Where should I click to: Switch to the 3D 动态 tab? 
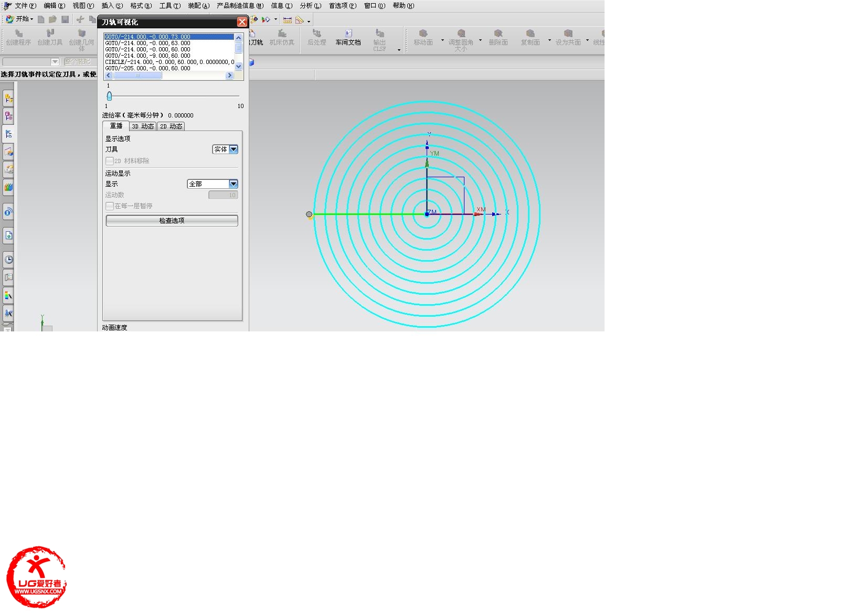point(143,126)
